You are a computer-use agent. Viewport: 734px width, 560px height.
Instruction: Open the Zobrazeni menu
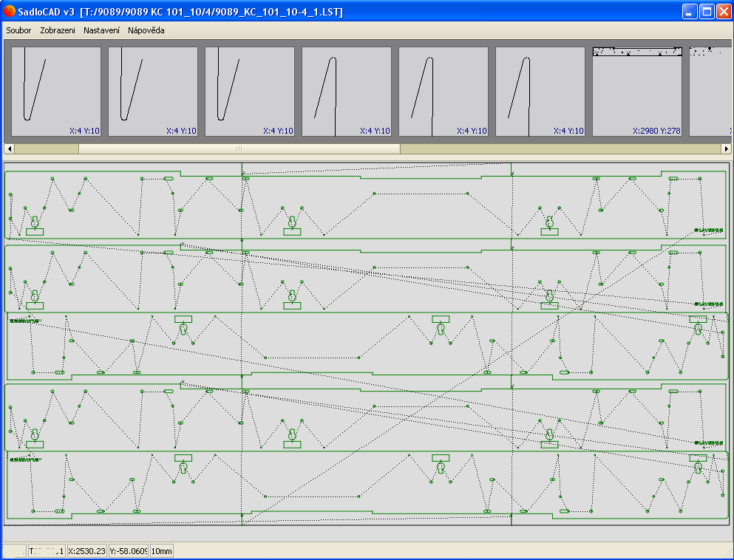pos(58,30)
